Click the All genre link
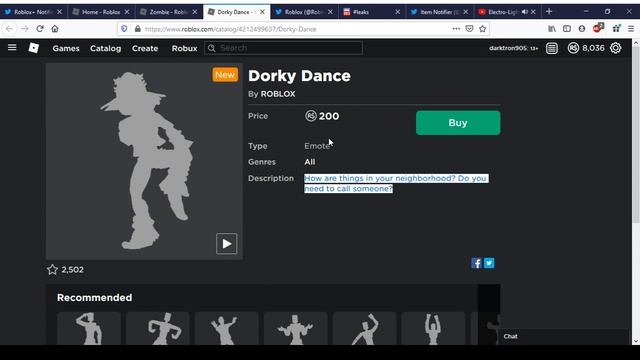Screen dimensions: 640x360 tap(309, 162)
